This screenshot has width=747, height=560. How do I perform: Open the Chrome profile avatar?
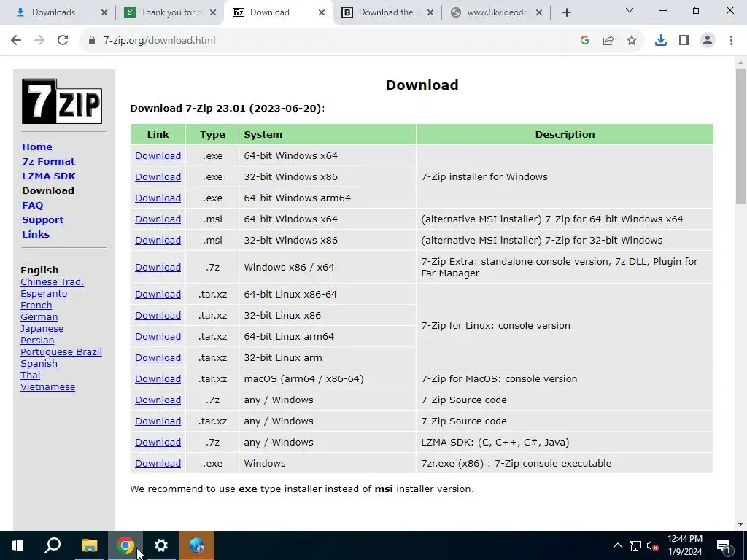(x=708, y=41)
